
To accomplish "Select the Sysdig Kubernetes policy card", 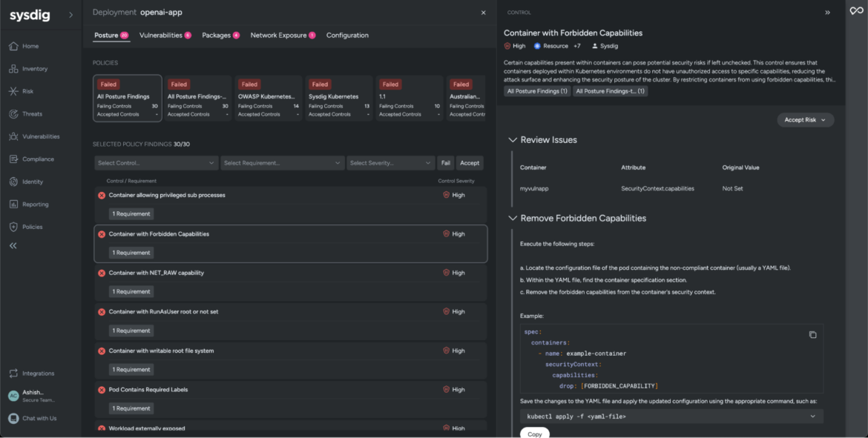I will (339, 98).
